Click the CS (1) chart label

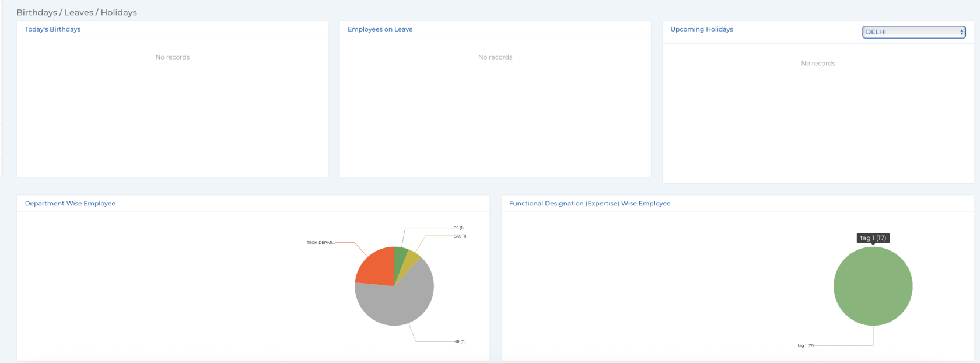click(459, 228)
